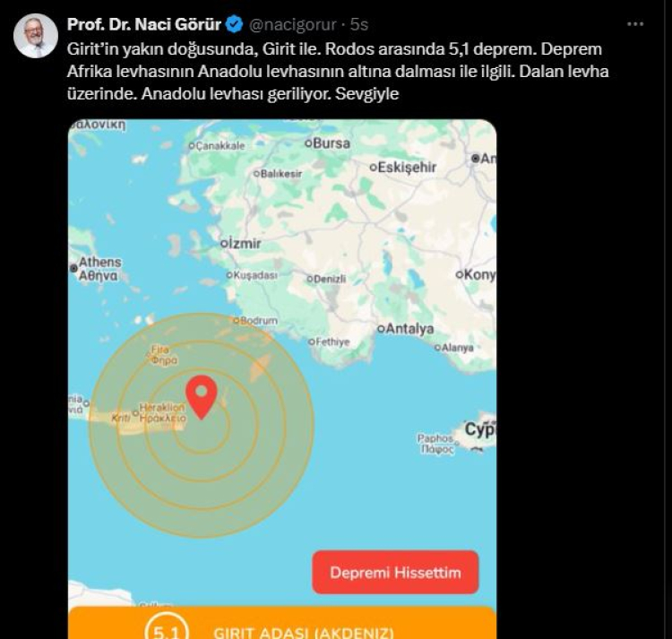Click the Bodrum label on map
The image size is (672, 639).
[258, 321]
